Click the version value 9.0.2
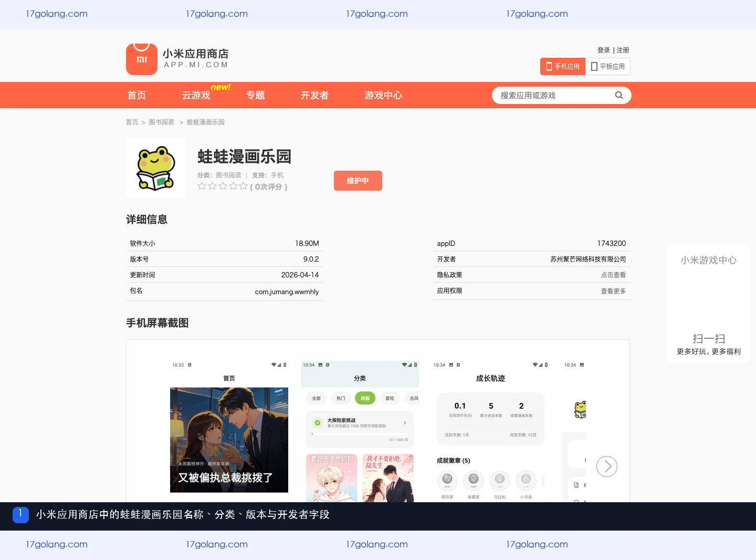756x560 pixels. 311,259
